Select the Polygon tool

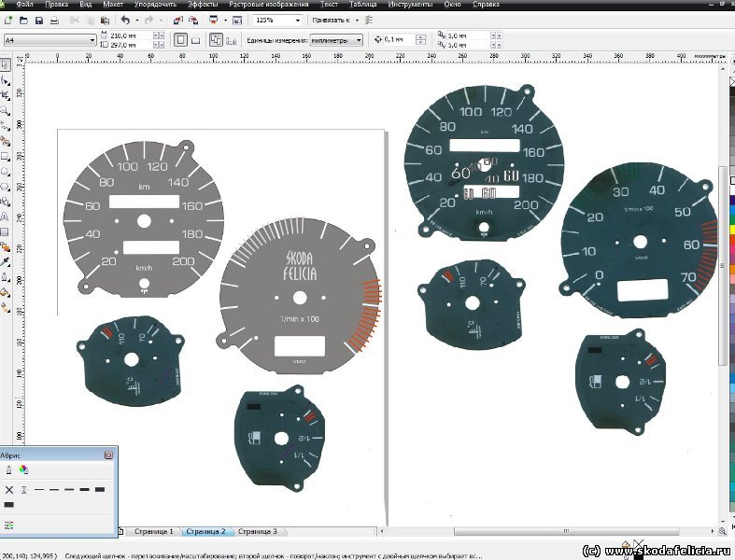5,187
